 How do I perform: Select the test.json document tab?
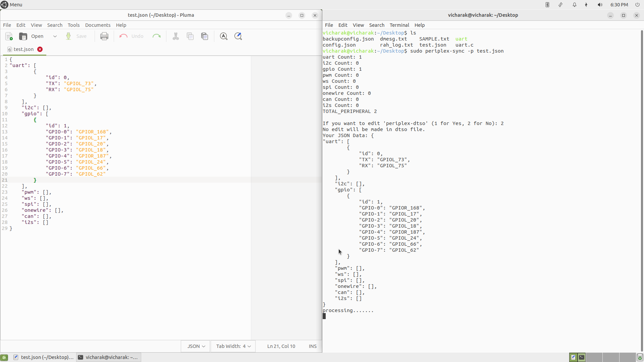[x=23, y=49]
